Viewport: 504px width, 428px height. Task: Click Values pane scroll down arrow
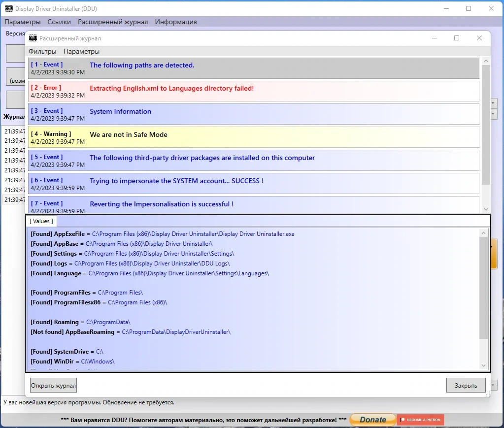[x=483, y=365]
